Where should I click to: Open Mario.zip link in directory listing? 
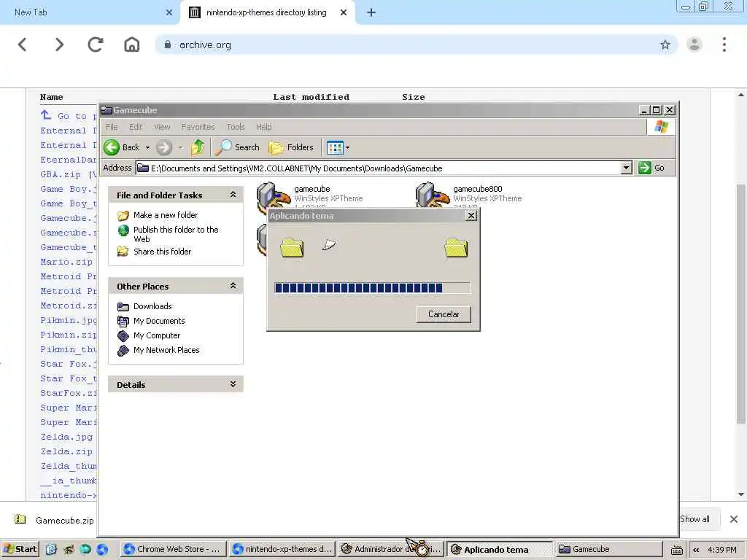pyautogui.click(x=66, y=262)
